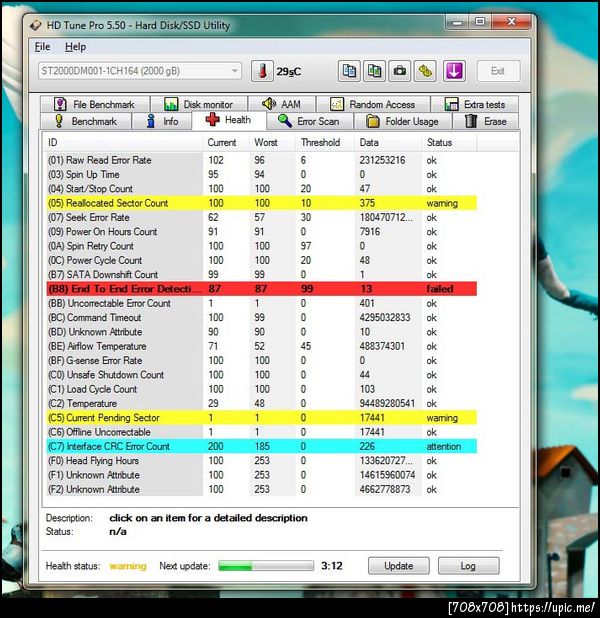Select the (0C) Power Cycle Count row

261,261
